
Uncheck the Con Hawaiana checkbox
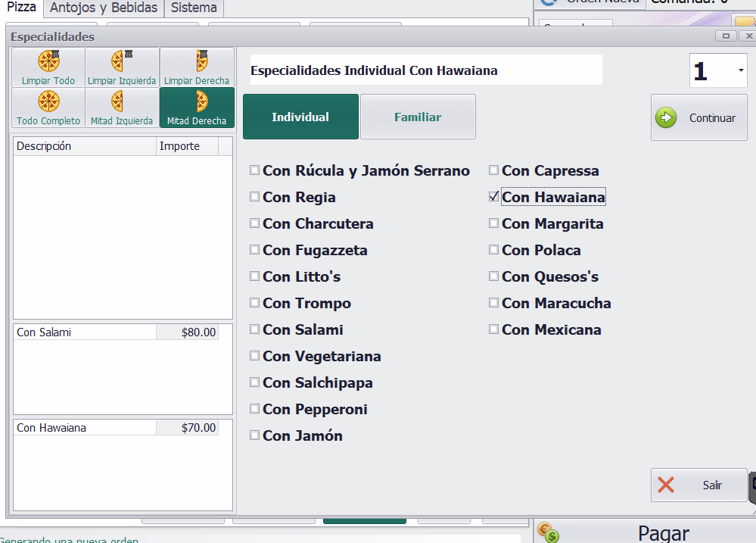494,197
